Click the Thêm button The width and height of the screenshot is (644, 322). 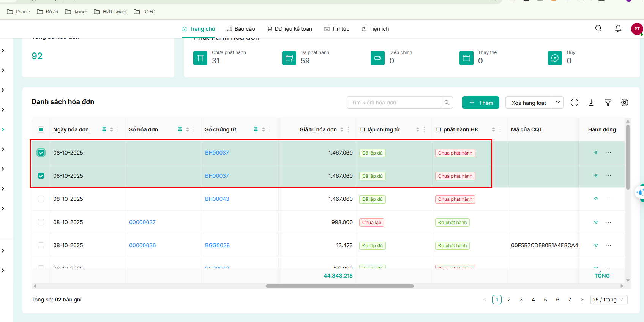tap(481, 103)
